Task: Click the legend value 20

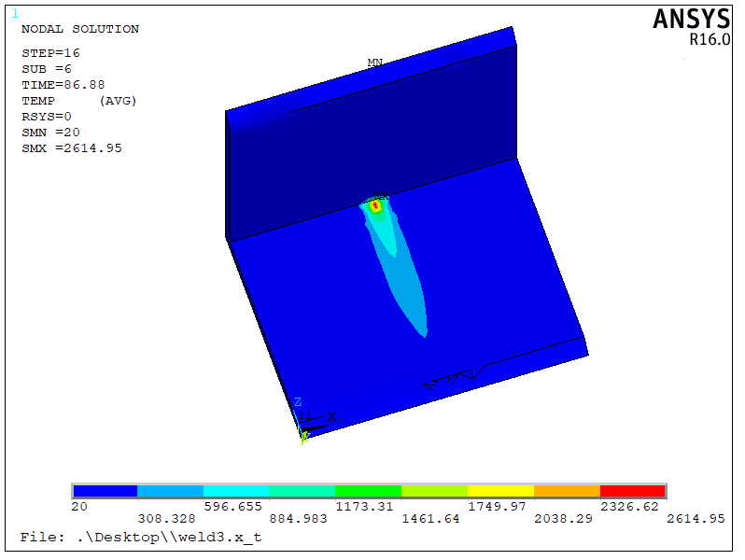Action: [x=79, y=506]
